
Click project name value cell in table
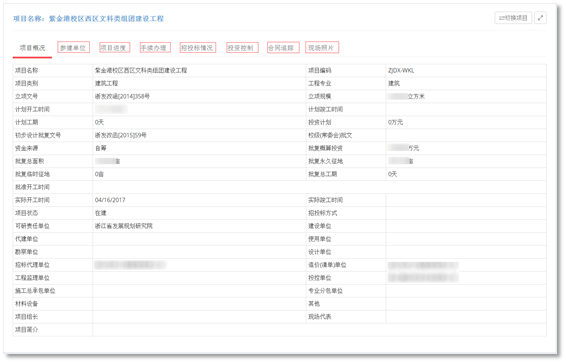(x=199, y=70)
